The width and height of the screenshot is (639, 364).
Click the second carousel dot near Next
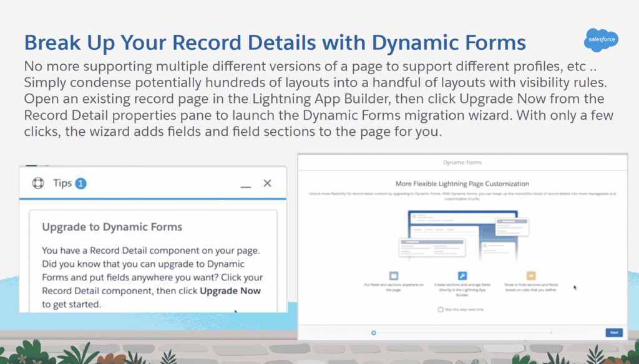pos(552,332)
